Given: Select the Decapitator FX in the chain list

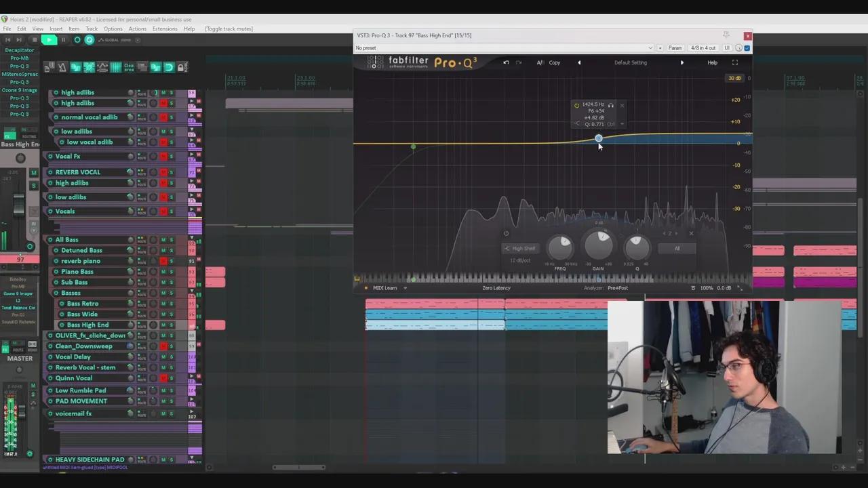Looking at the screenshot, I should [x=20, y=50].
